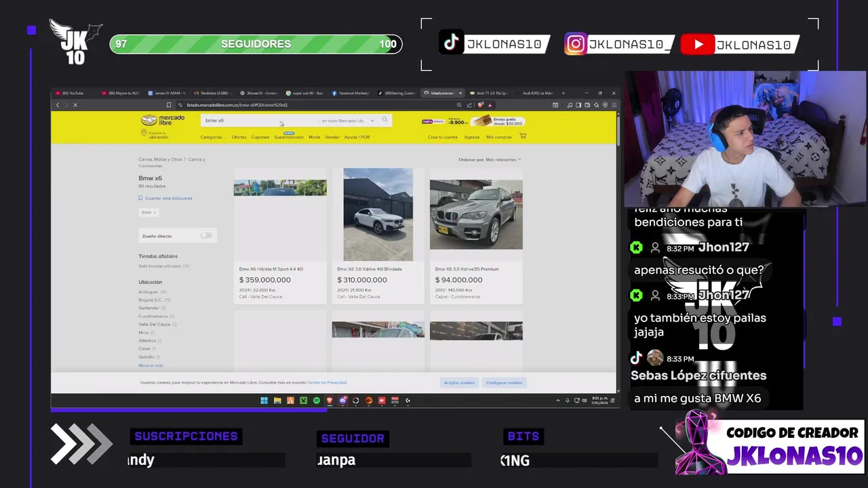Expand locations with Mostrar más

[x=151, y=365]
